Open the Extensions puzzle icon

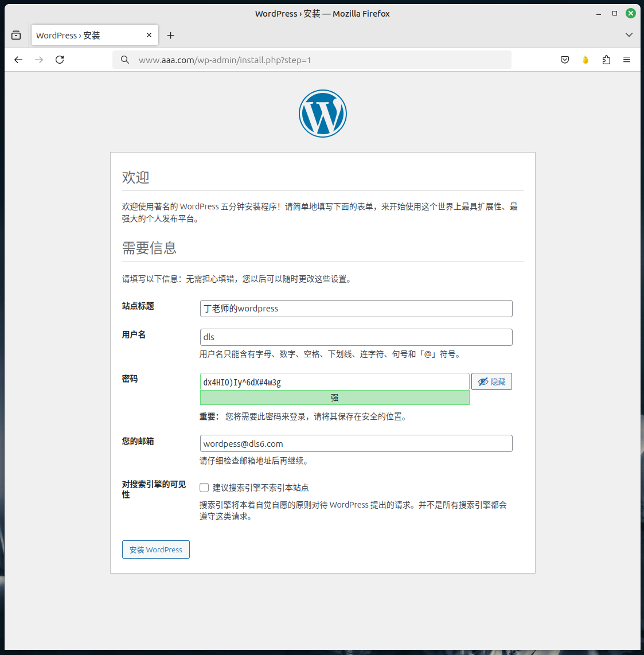pos(606,60)
